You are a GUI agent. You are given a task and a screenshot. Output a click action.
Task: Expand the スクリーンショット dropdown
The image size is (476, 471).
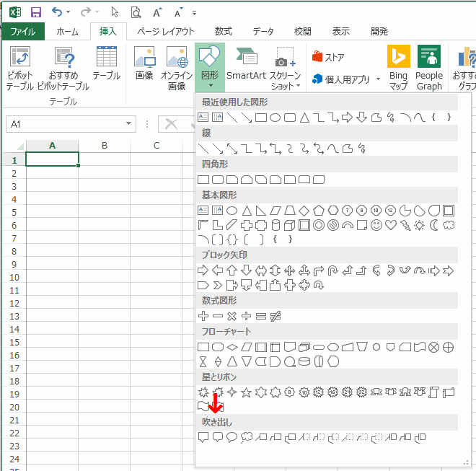click(298, 86)
